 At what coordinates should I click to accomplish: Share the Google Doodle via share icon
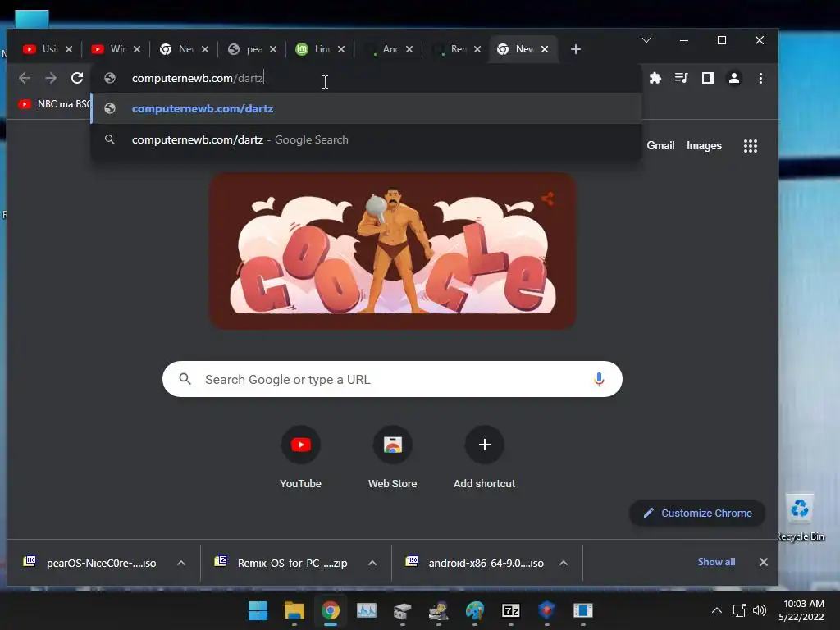tap(547, 199)
